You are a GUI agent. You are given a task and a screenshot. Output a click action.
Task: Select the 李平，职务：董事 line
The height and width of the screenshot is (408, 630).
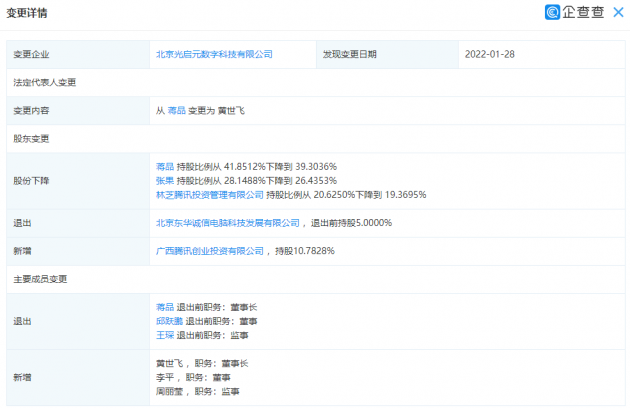click(193, 377)
